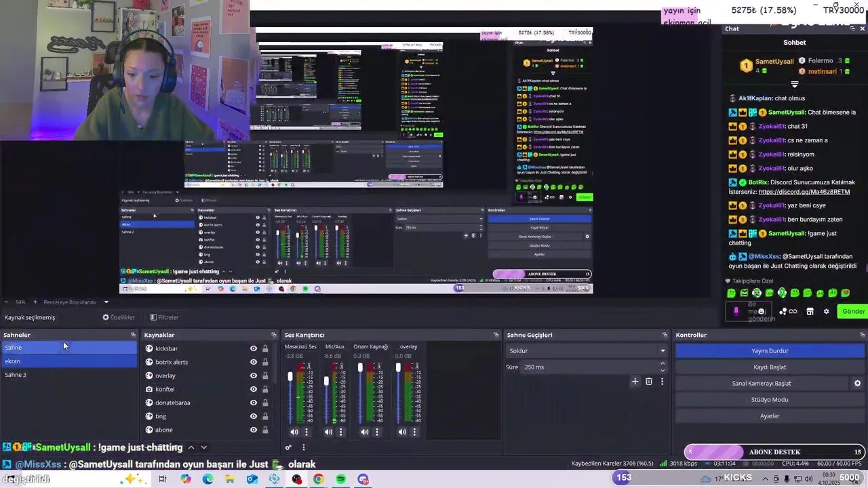Open chat settings gear icon
The height and width of the screenshot is (488, 868).
coord(826,312)
